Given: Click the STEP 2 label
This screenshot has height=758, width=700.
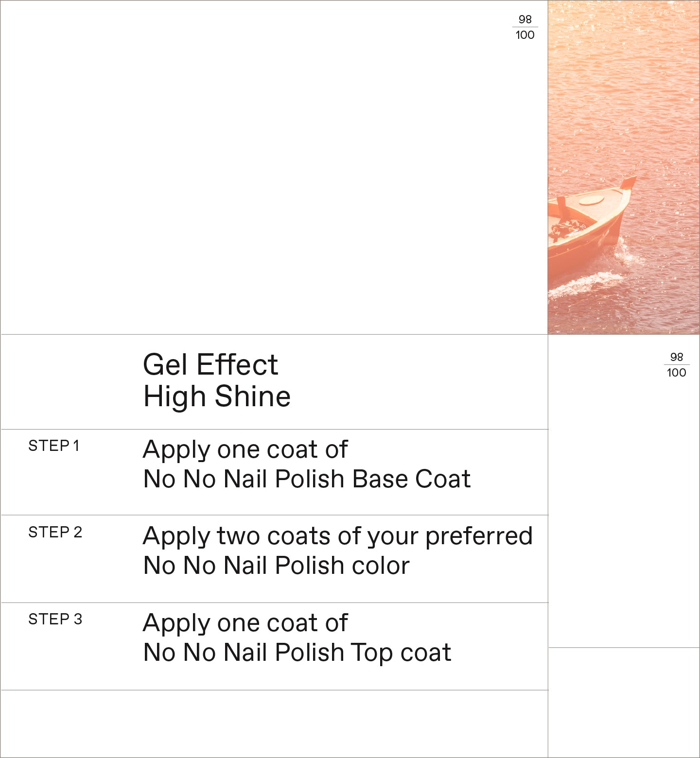Looking at the screenshot, I should tap(55, 532).
